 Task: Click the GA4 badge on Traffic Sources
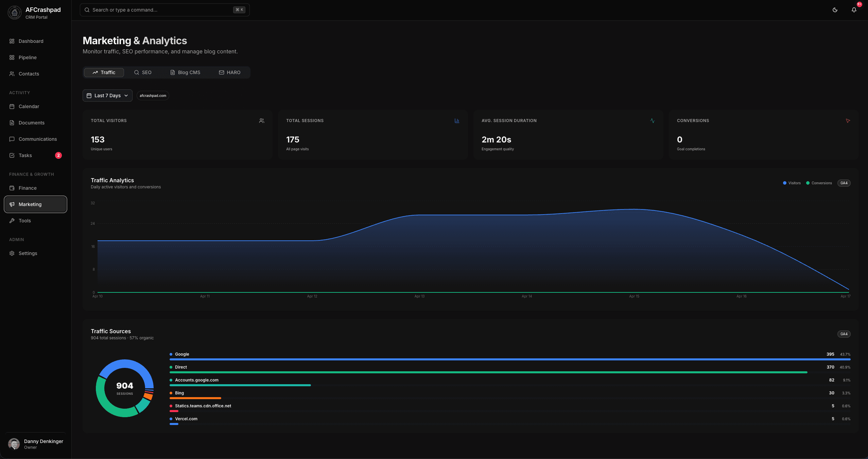844,334
